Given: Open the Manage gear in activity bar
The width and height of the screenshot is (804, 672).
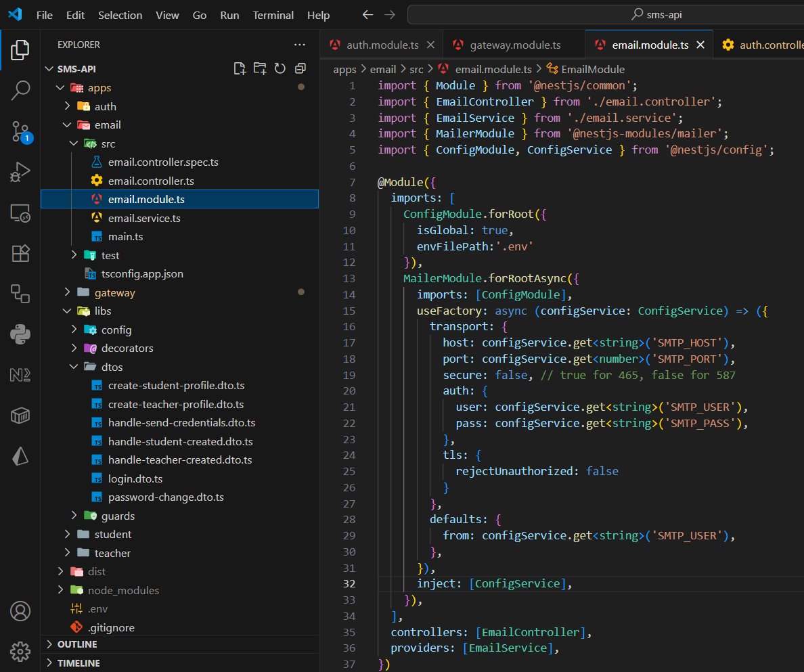Looking at the screenshot, I should click(x=20, y=652).
